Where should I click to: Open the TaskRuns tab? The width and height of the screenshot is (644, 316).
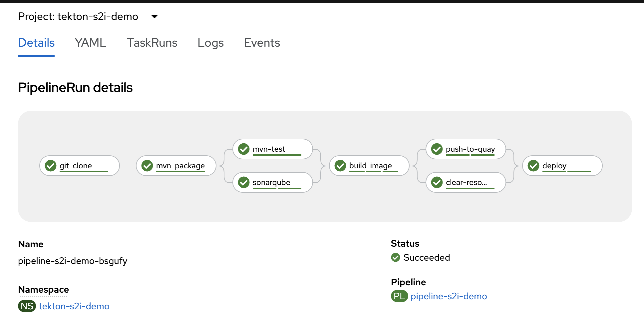pyautogui.click(x=152, y=43)
